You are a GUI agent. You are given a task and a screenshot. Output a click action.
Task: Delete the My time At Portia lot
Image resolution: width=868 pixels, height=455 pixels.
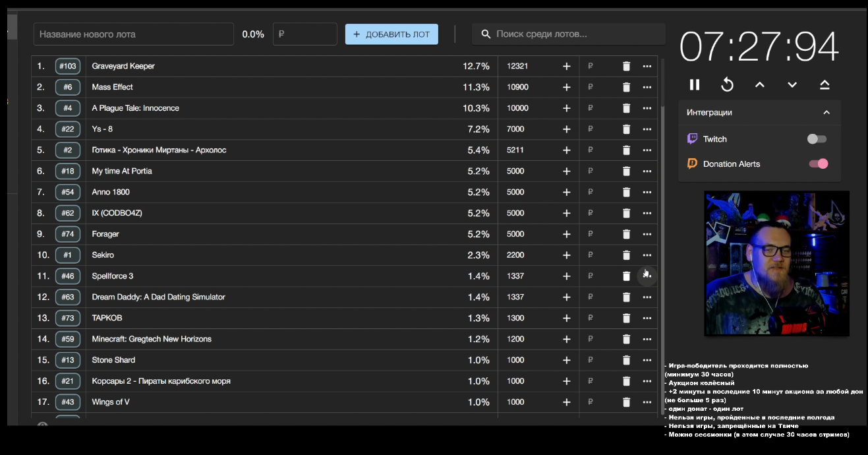(626, 171)
